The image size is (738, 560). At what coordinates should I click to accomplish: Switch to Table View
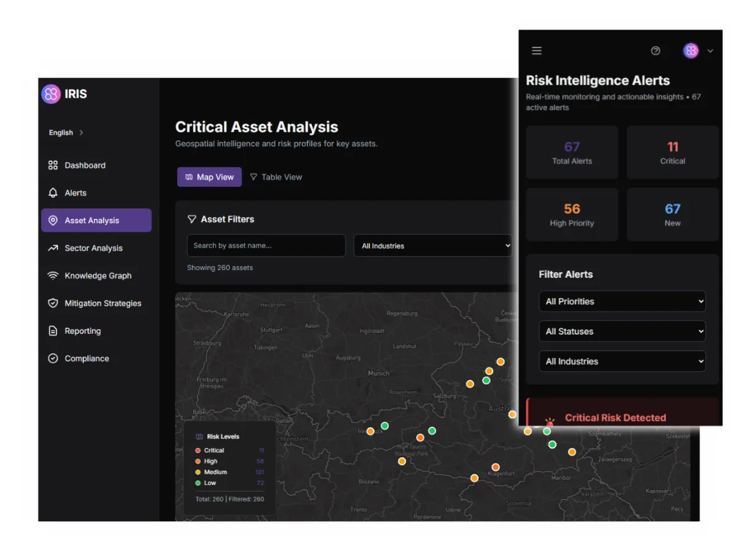[x=276, y=176]
